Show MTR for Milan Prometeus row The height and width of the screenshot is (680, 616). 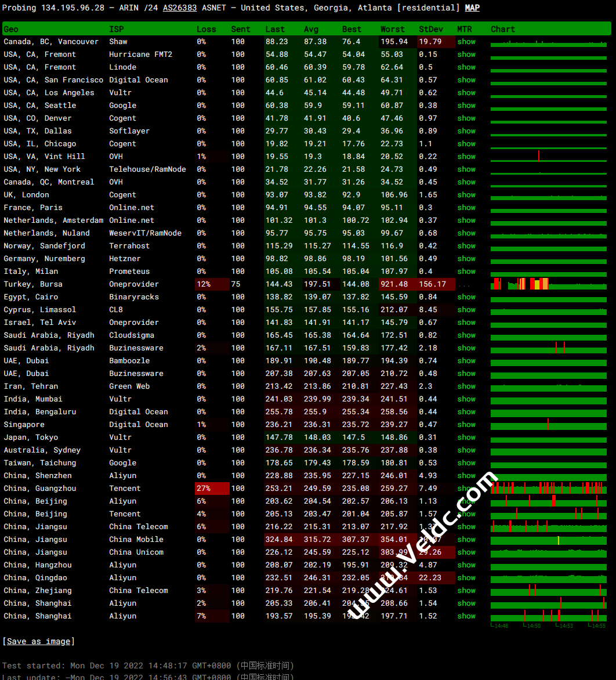466,272
